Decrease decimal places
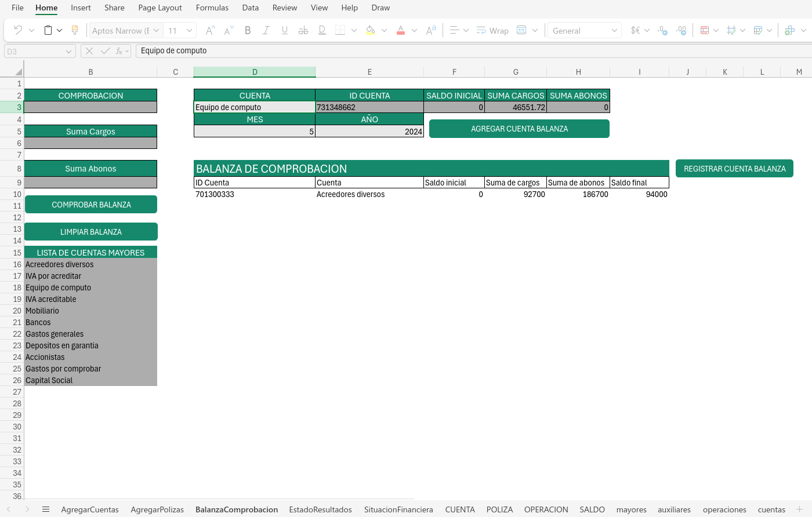This screenshot has height=517, width=812. 662,30
